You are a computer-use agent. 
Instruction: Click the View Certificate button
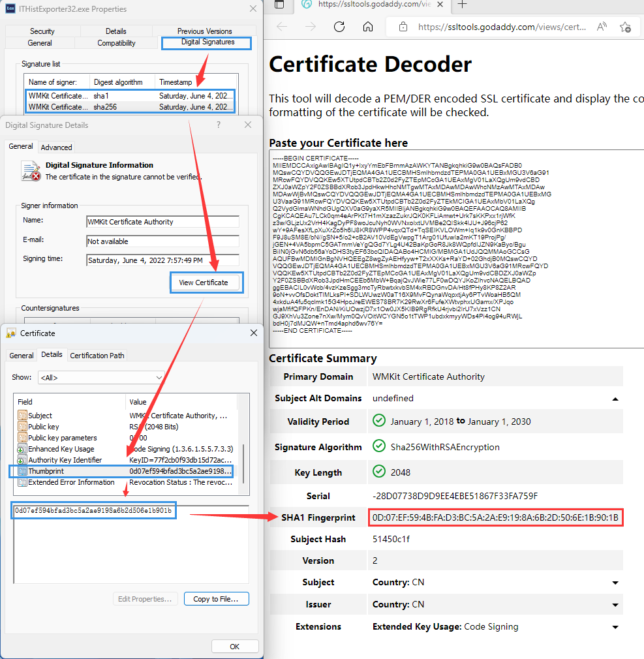204,283
